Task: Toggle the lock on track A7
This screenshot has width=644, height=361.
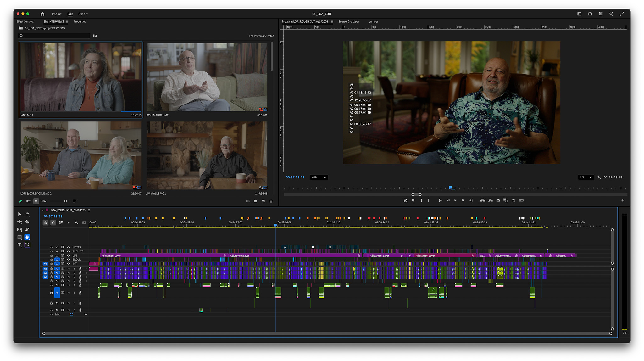Action: [x=51, y=303]
